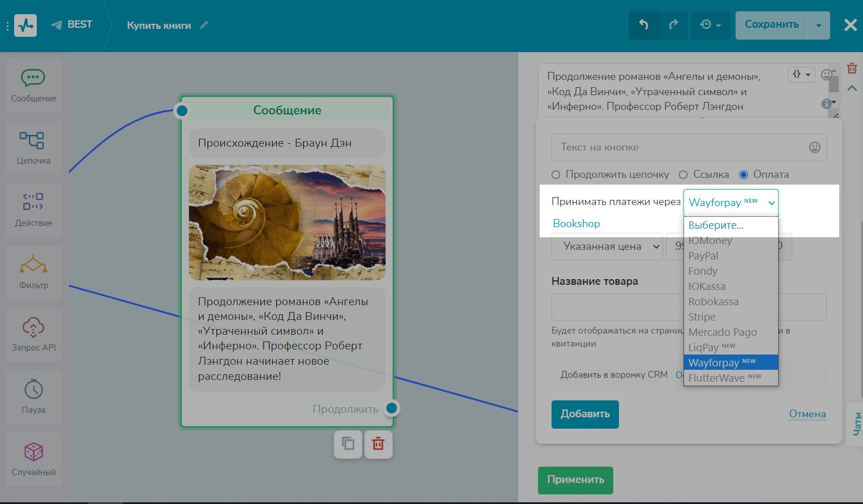The height and width of the screenshot is (504, 863).
Task: Select the 'Продолжить цепочку' radio button
Action: [556, 174]
